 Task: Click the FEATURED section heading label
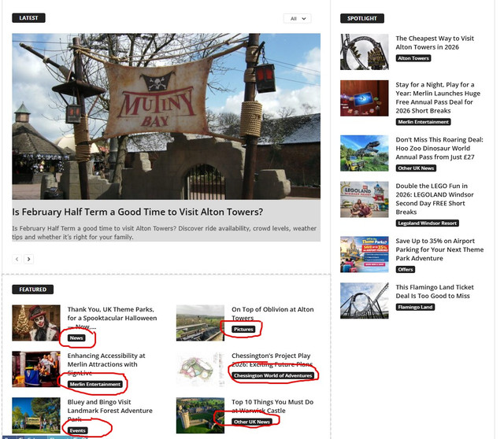[33, 290]
